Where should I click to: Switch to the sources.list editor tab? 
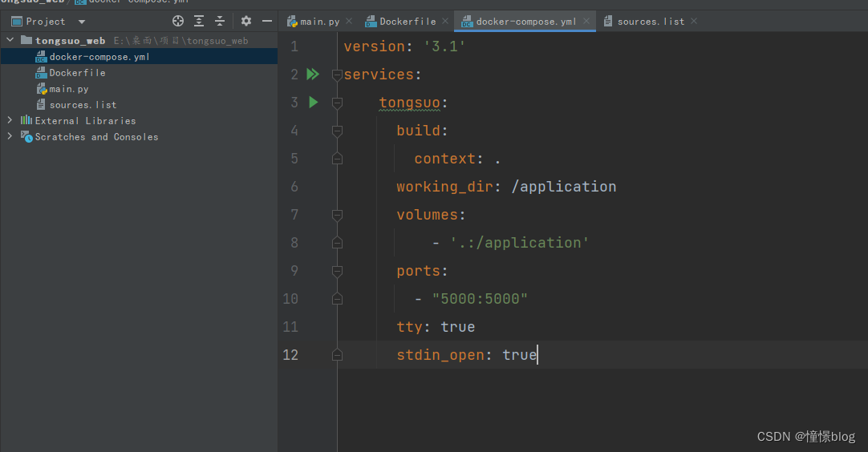point(651,22)
